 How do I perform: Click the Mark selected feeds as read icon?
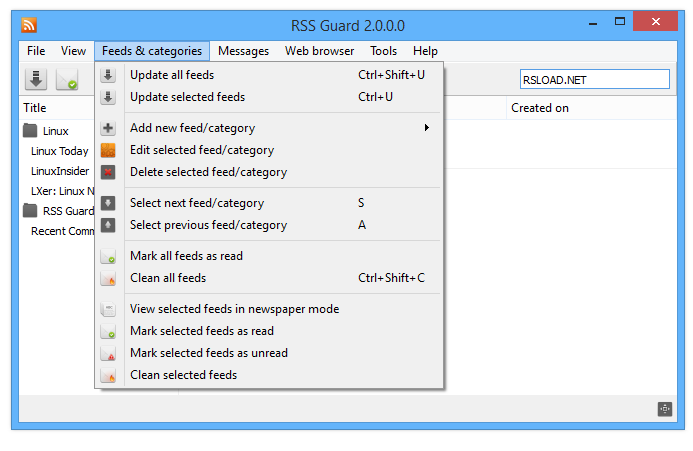pos(108,331)
